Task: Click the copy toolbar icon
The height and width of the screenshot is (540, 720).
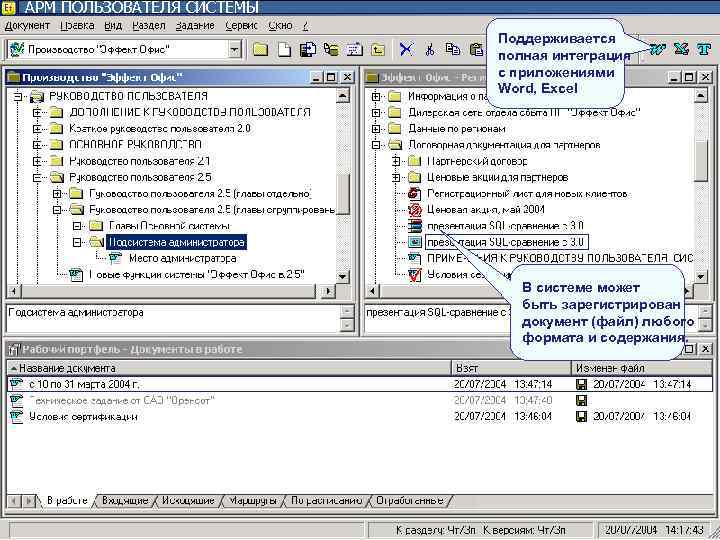Action: point(453,49)
